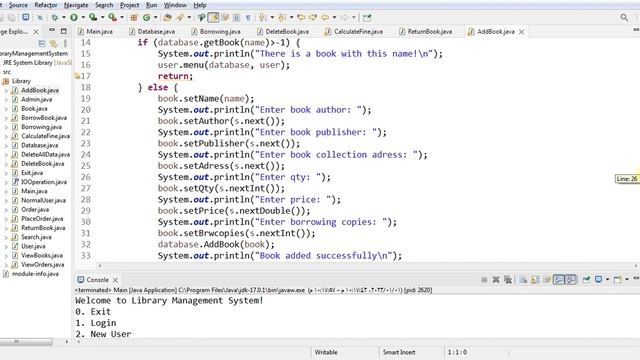Click line 17 warning marker in gutter
Viewport: 640px width, 360px height.
77,76
